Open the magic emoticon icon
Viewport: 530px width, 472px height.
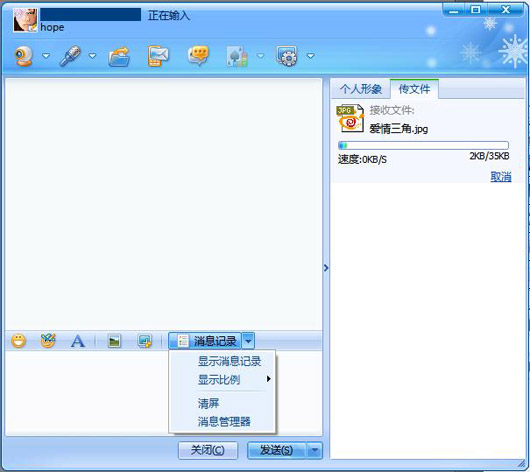point(48,340)
